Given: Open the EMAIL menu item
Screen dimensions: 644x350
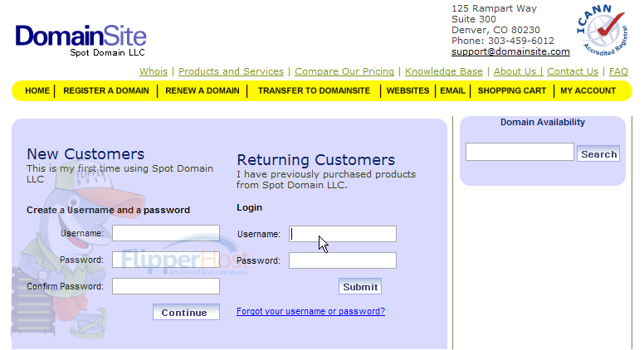Looking at the screenshot, I should (452, 90).
